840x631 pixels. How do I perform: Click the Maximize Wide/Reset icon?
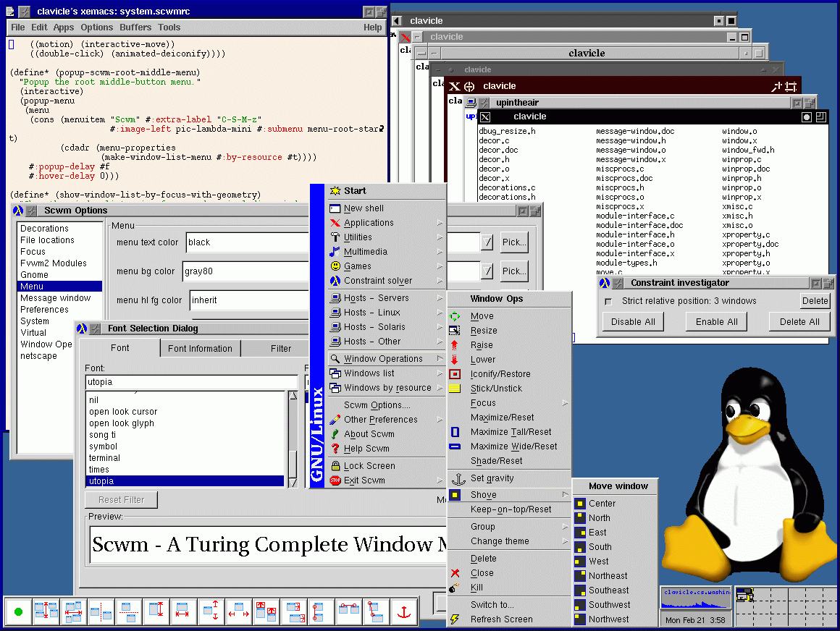(x=455, y=446)
